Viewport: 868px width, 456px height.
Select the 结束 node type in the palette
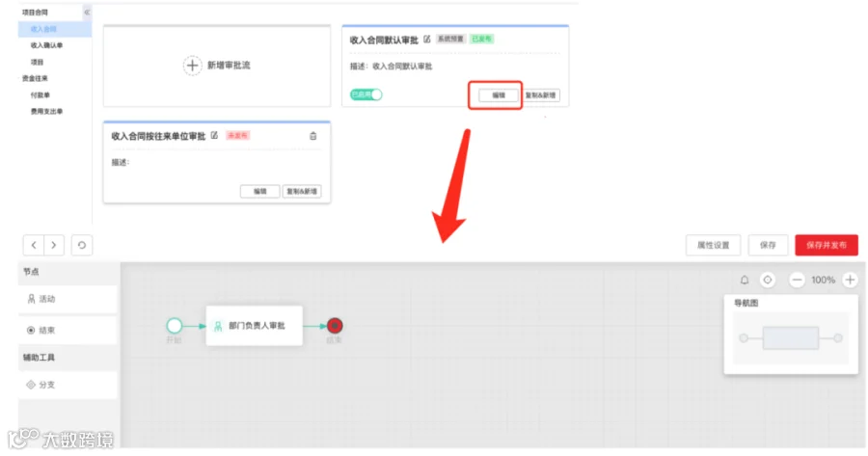(68, 331)
